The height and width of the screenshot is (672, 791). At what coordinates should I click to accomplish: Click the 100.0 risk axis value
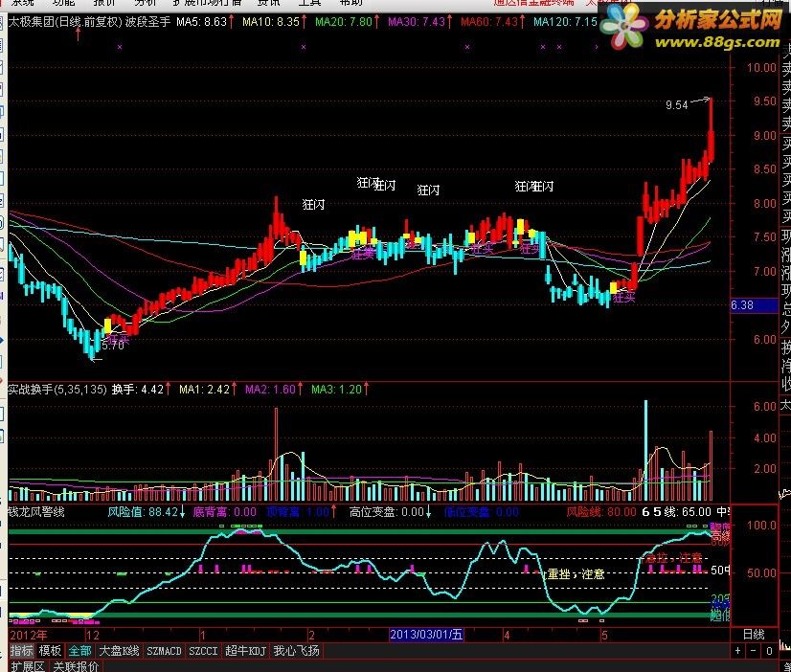point(761,526)
